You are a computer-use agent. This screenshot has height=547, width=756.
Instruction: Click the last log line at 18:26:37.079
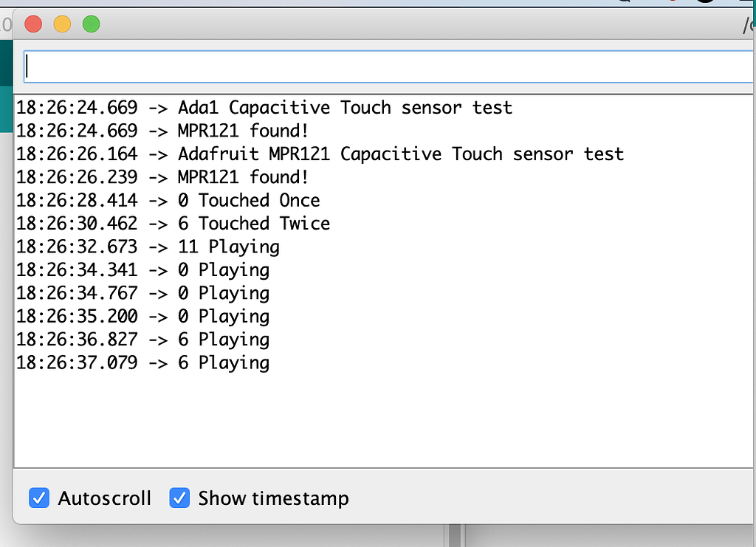click(142, 362)
